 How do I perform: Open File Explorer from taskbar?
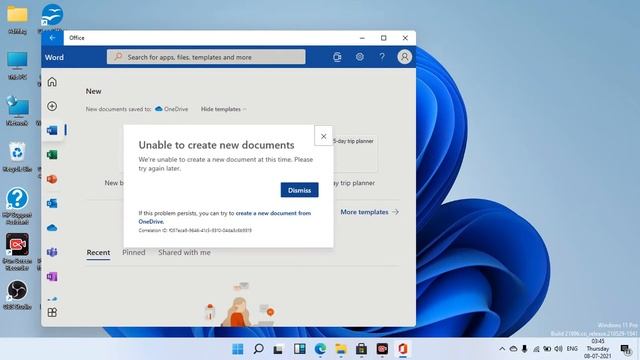click(x=341, y=349)
